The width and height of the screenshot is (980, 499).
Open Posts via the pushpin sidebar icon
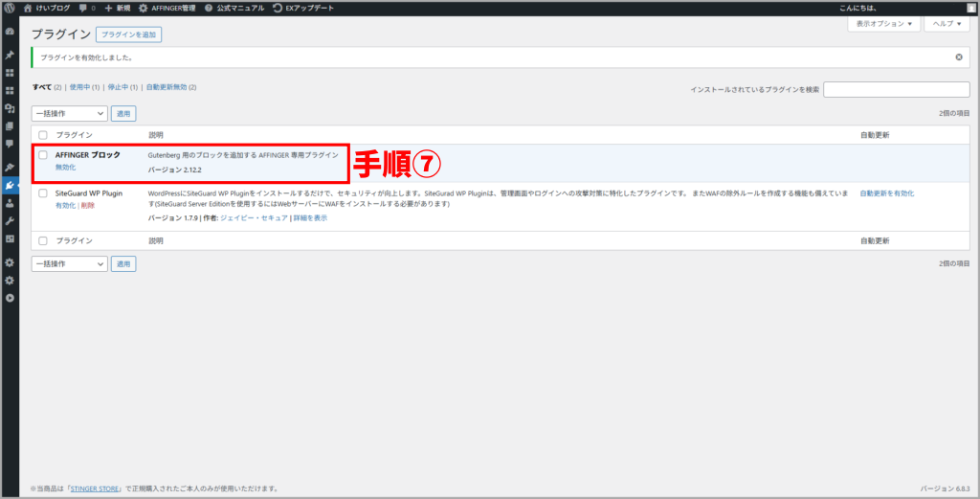coord(10,55)
